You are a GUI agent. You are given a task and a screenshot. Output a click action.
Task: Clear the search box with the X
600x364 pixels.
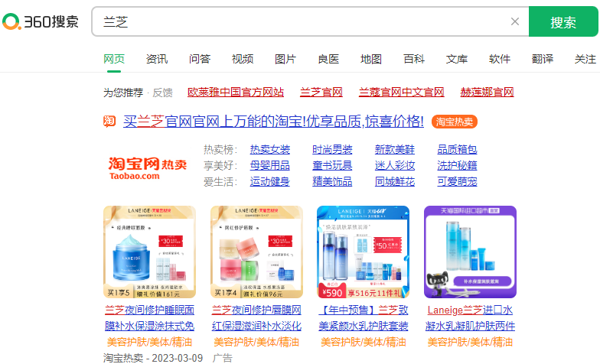[515, 21]
